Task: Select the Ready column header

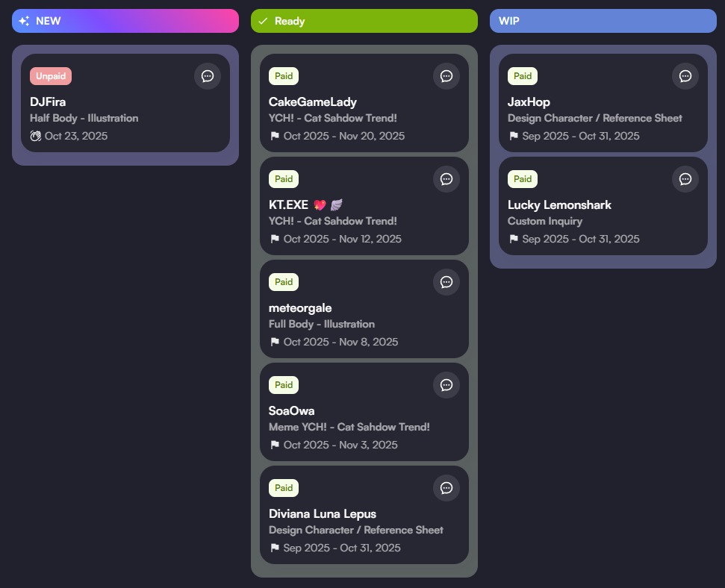Action: pos(364,21)
